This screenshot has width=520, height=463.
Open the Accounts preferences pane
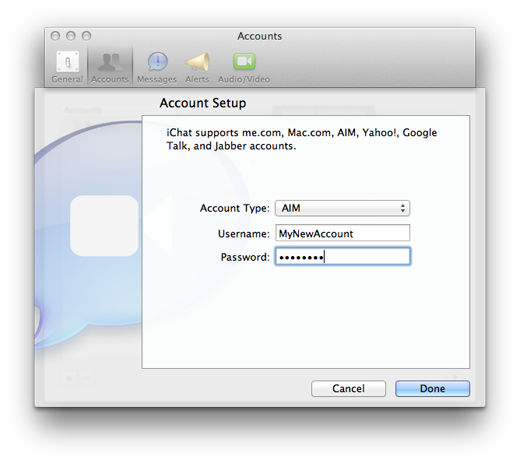[x=110, y=67]
